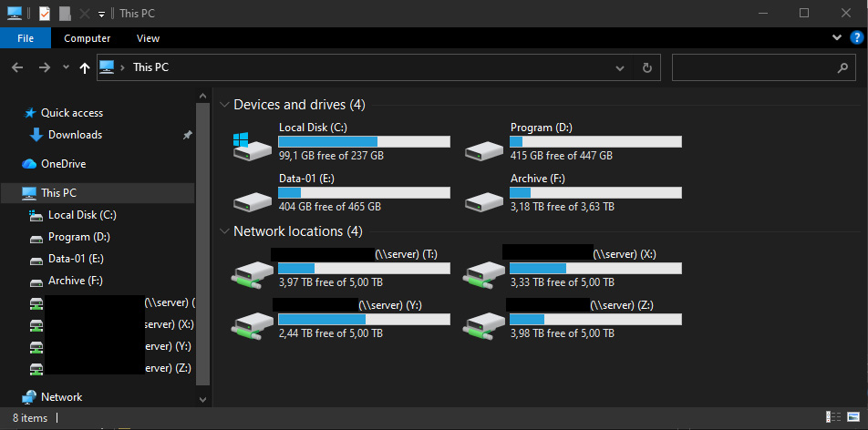Switch to large icons view in status bar
This screenshot has height=430, width=868.
tap(852, 416)
